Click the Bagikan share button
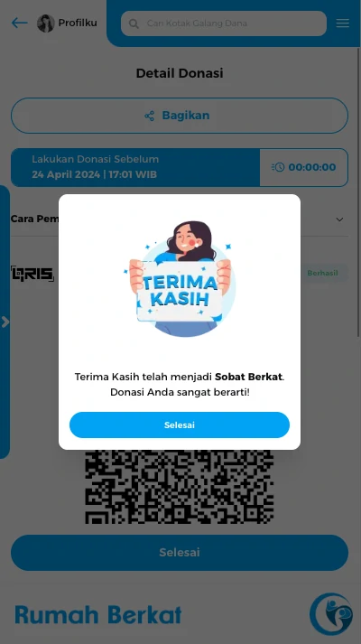This screenshot has width=361, height=644. 180,116
